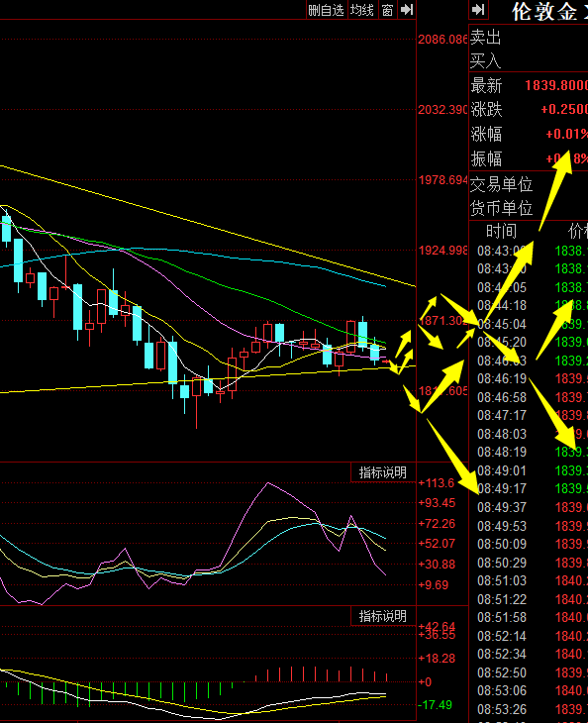Click the small red current-price arrow marker

386,361
